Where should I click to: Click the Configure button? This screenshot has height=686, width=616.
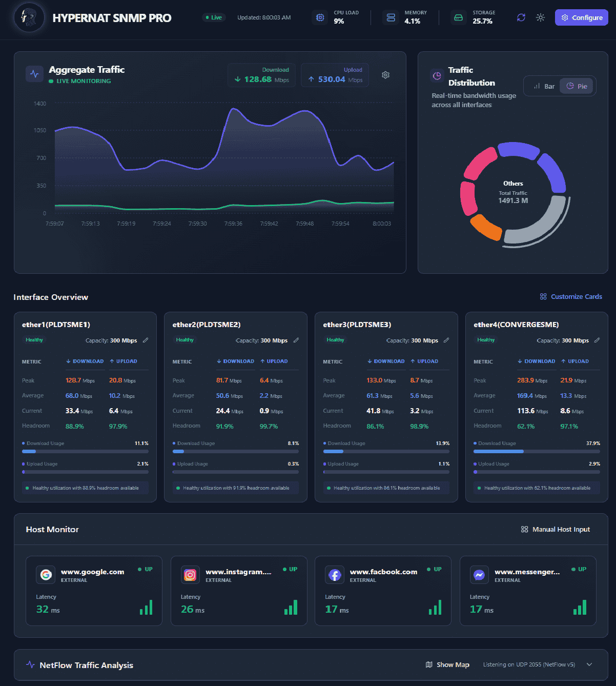point(581,17)
